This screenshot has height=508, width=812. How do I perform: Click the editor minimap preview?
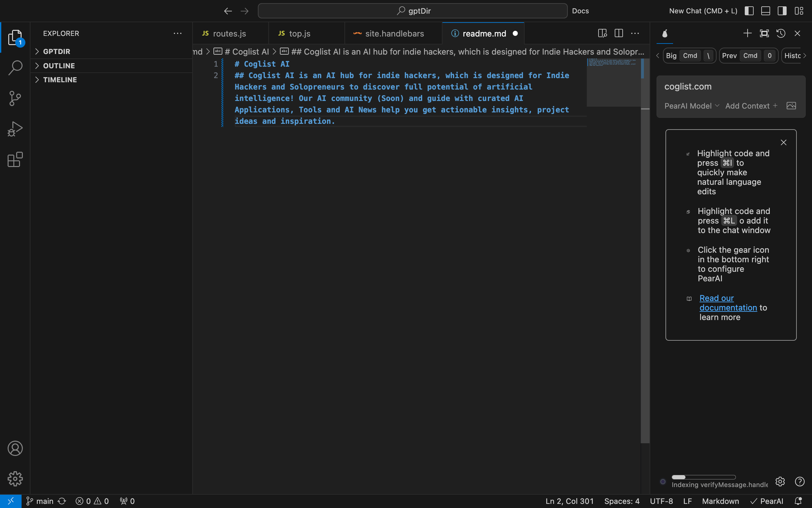point(613,82)
